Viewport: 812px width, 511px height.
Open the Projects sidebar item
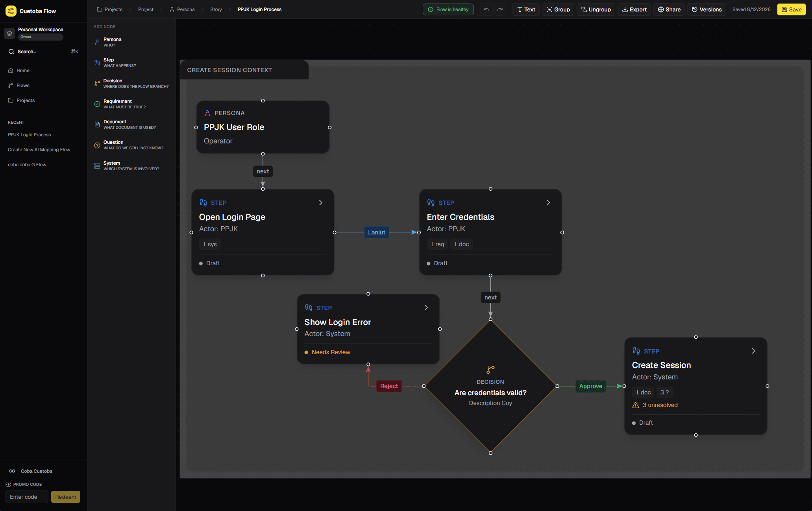[43, 100]
